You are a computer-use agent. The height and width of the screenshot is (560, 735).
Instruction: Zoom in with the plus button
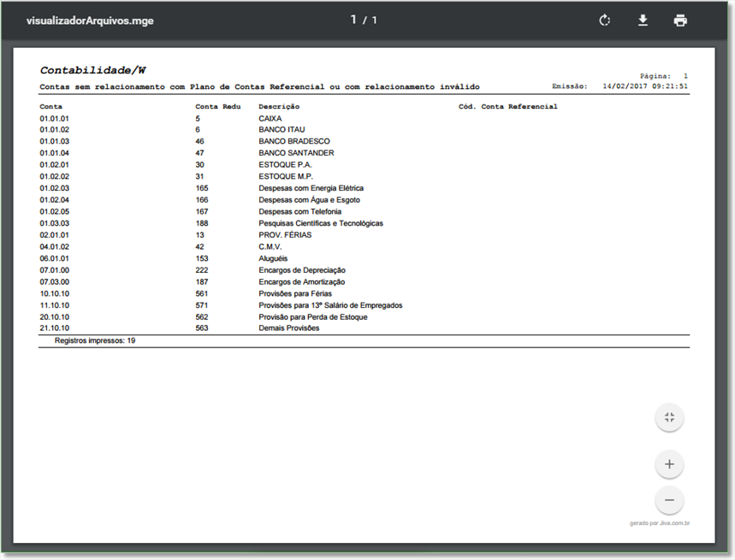(x=669, y=464)
